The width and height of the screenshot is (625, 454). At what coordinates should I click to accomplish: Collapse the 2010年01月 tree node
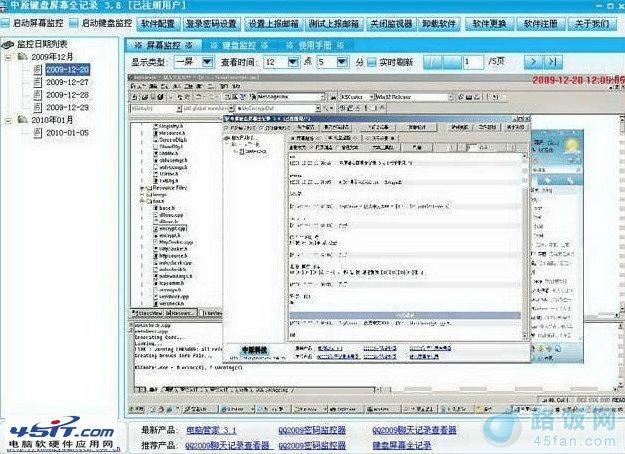point(8,120)
